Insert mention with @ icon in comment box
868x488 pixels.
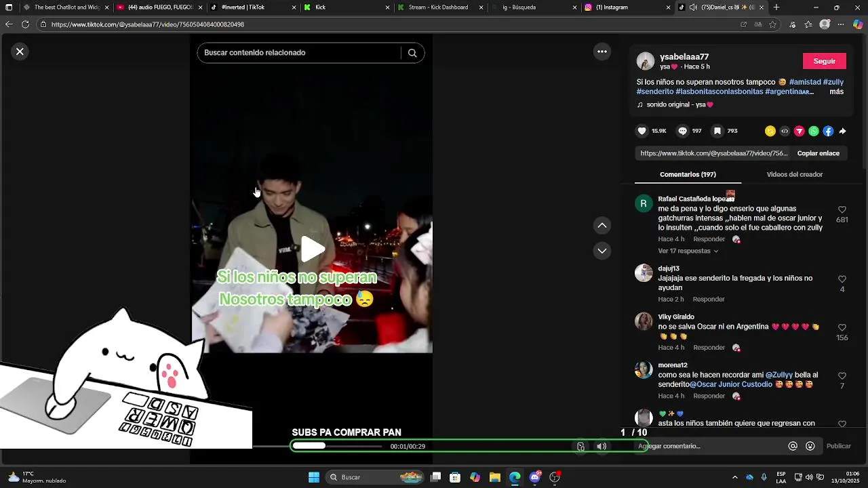[x=792, y=446]
